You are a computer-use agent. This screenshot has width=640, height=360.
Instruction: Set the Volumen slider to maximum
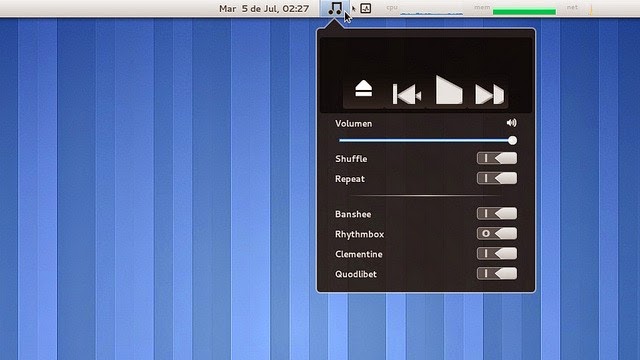(512, 140)
